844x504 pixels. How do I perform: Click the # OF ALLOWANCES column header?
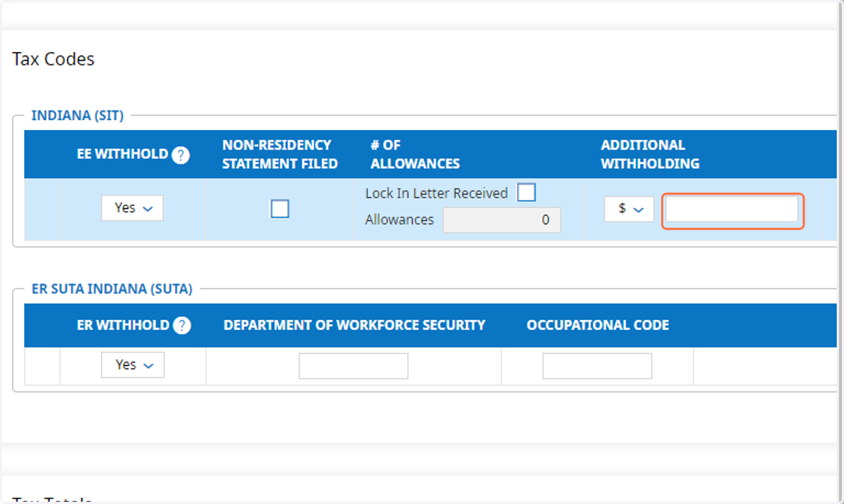[x=415, y=155]
